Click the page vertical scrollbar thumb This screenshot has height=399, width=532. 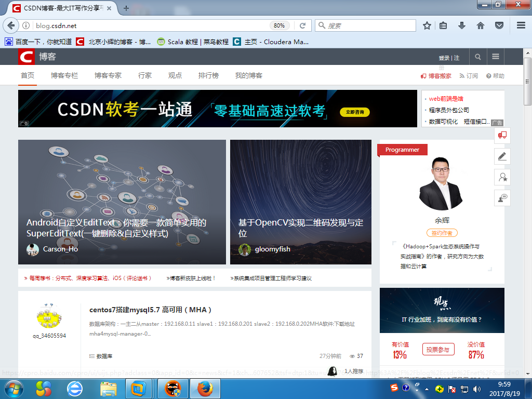click(527, 82)
